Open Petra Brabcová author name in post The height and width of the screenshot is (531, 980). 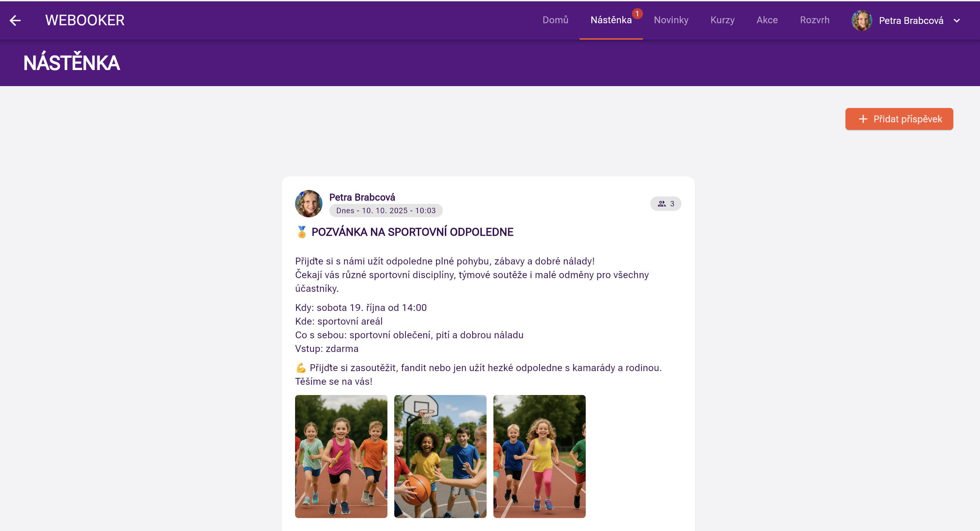pos(362,197)
